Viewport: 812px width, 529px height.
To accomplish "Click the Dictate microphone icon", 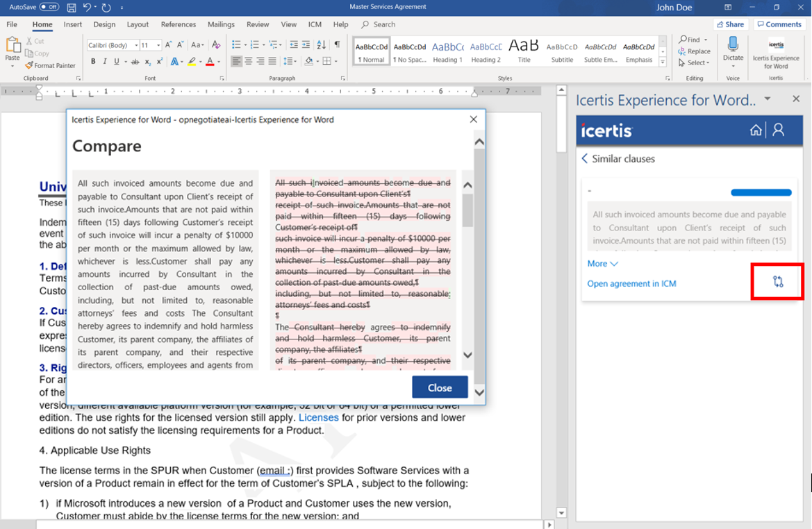I will tap(732, 45).
